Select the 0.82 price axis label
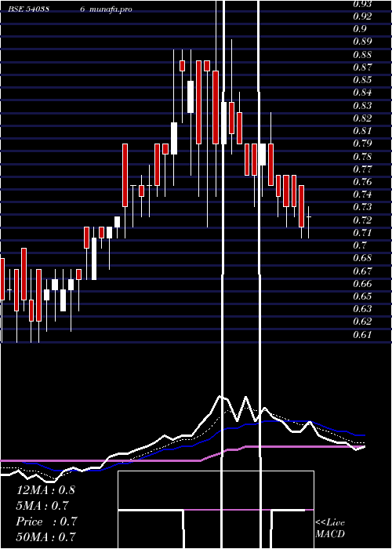 [x=362, y=118]
